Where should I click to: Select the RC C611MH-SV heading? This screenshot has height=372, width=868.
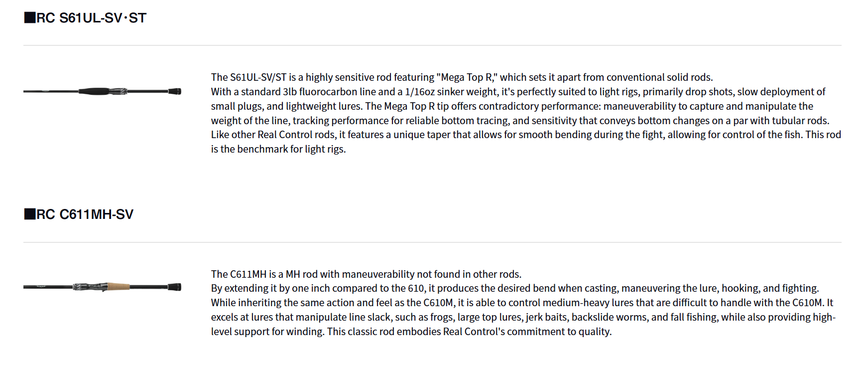(x=85, y=214)
